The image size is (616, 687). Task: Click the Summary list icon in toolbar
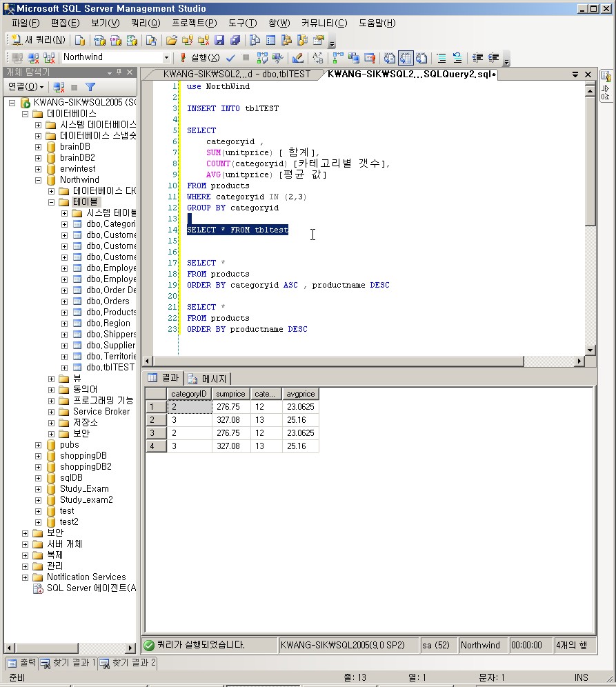tap(271, 40)
